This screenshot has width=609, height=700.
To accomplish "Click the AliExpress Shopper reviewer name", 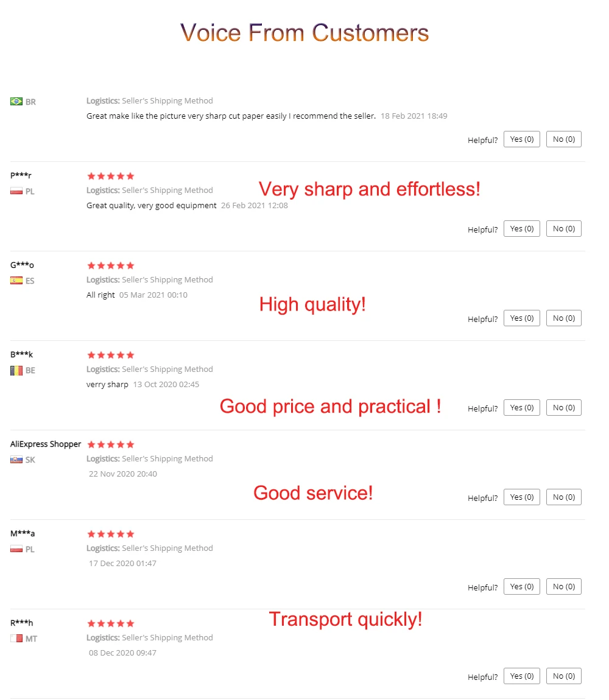I will pos(46,444).
